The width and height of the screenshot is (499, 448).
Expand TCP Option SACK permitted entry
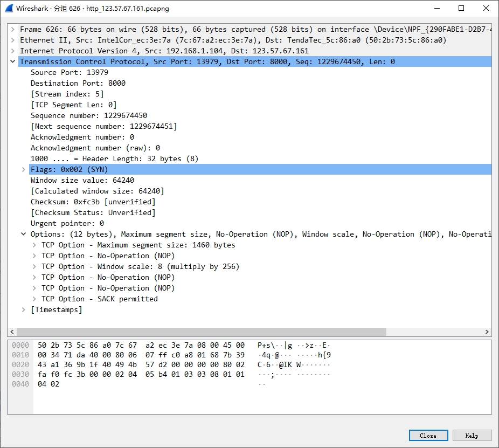click(34, 299)
